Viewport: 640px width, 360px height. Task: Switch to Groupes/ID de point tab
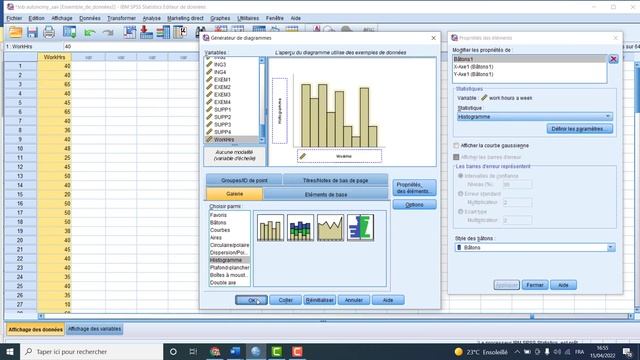point(244,180)
